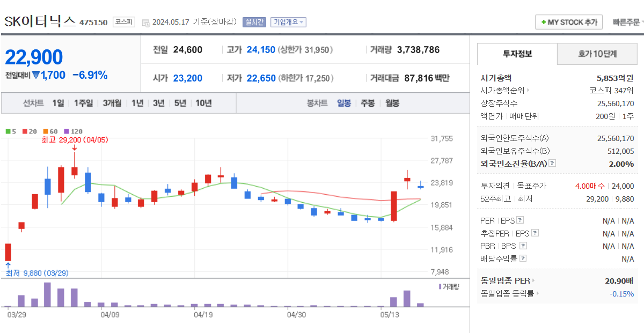Click the help icon next to 배당수익률

coord(523,258)
